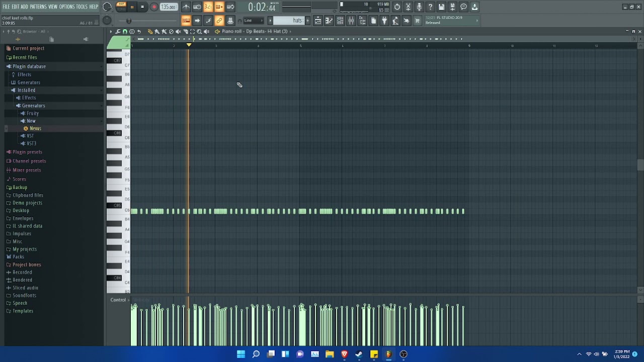Open the HELP menu
Screen dimensions: 644x362
click(x=94, y=7)
